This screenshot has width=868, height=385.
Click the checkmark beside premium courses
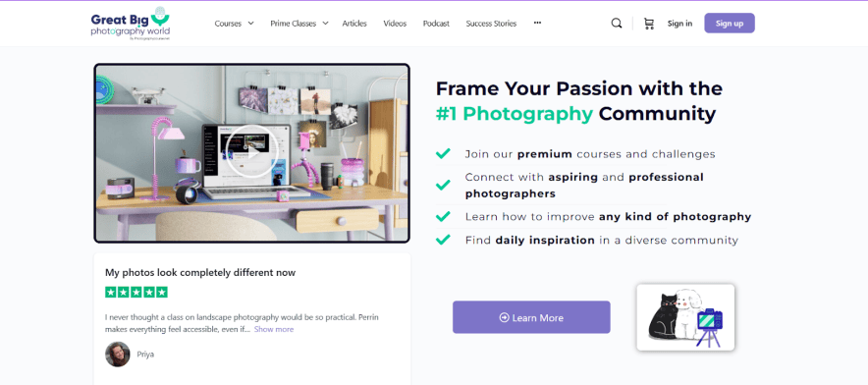[x=443, y=153]
